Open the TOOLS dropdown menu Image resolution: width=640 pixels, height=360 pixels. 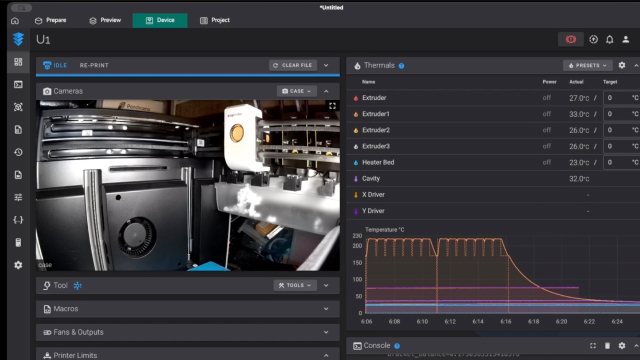pyautogui.click(x=295, y=285)
